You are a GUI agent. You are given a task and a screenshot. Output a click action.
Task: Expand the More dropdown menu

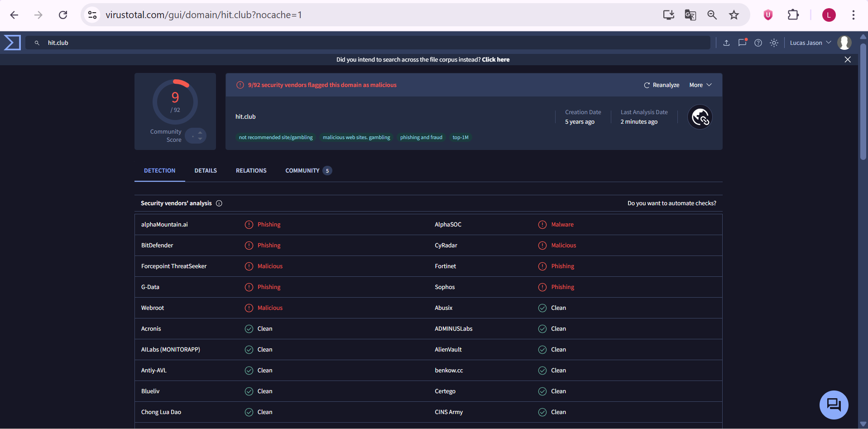[x=700, y=85]
